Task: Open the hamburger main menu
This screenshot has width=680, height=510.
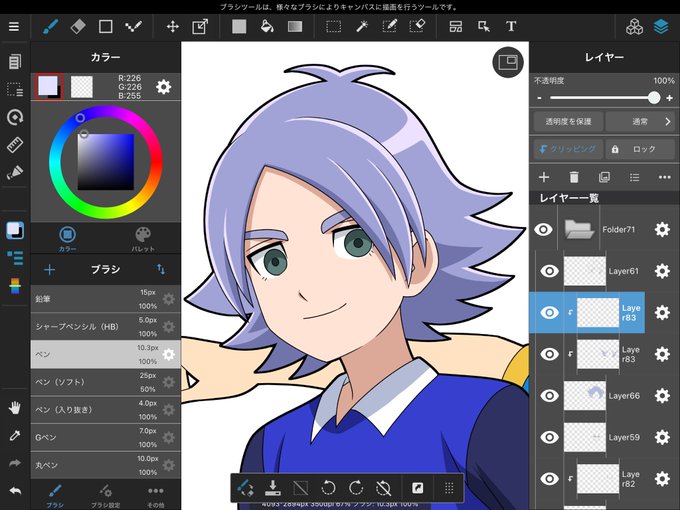Action: [14, 26]
